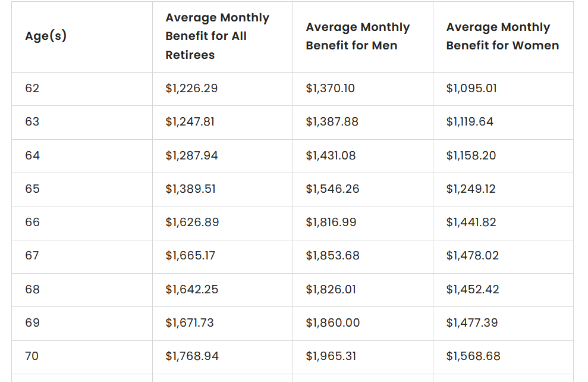Click the $1,095.01 women benefit cell
The width and height of the screenshot is (588, 382).
point(471,89)
